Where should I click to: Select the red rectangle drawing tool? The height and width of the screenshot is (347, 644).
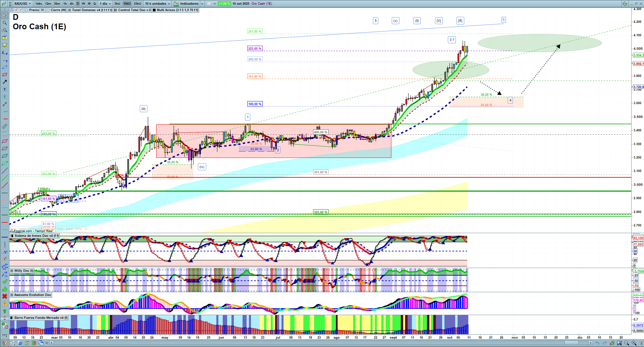[5, 75]
